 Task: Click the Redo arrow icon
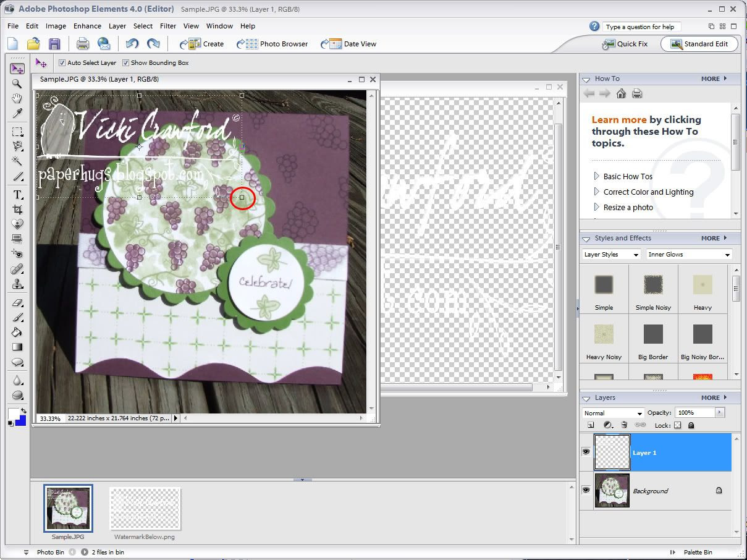coord(153,44)
